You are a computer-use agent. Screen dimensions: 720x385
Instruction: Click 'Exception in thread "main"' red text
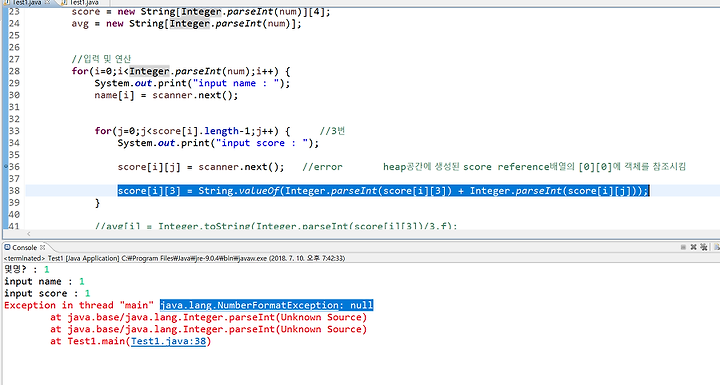pyautogui.click(x=79, y=305)
